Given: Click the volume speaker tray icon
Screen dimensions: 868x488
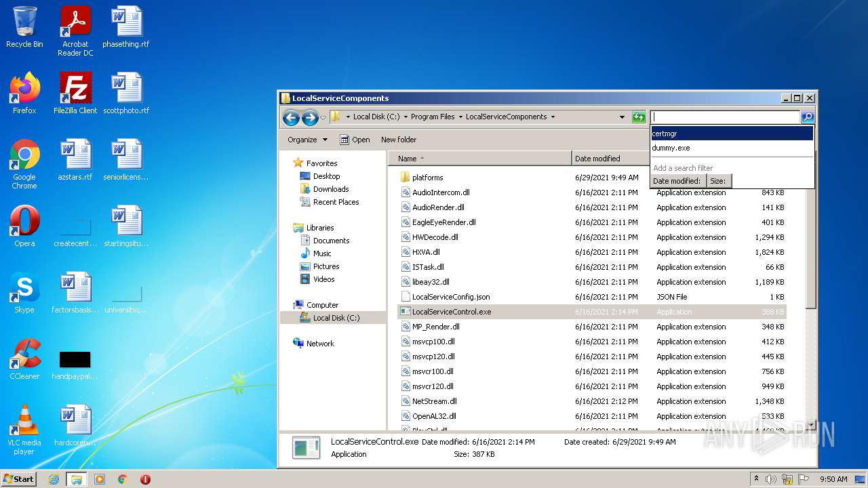Looking at the screenshot, I should pyautogui.click(x=771, y=479).
